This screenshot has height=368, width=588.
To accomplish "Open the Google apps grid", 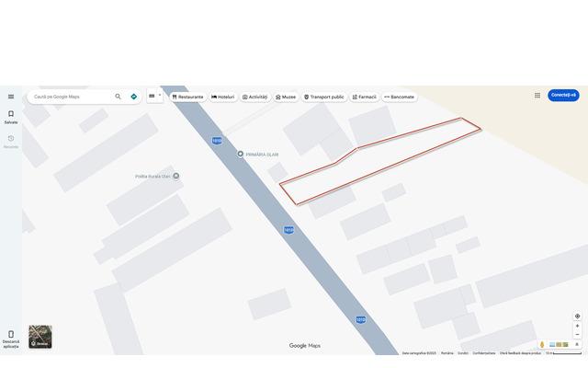I will pos(537,95).
